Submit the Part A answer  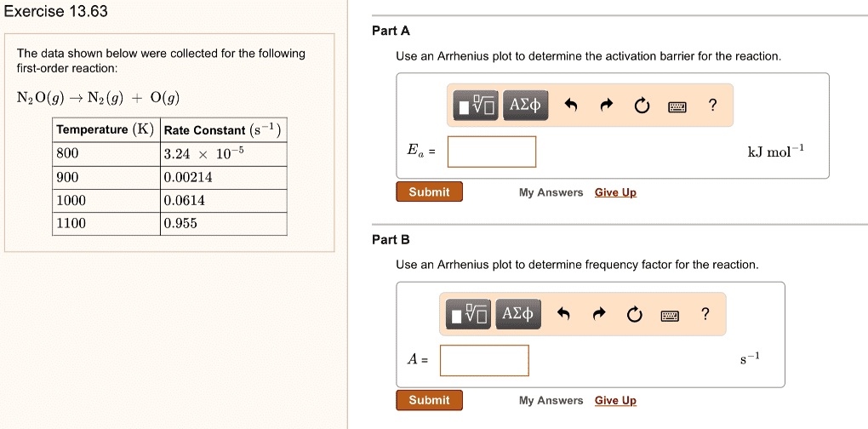click(x=429, y=192)
